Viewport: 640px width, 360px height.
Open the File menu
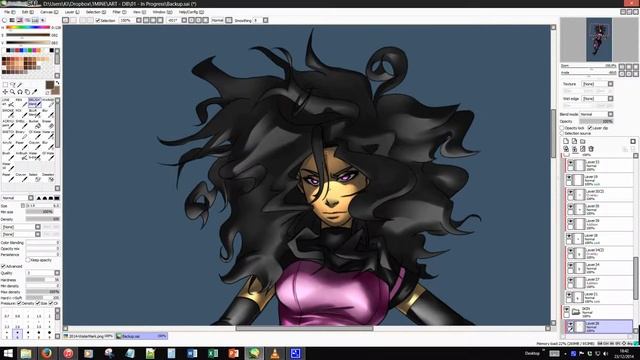pyautogui.click(x=9, y=12)
